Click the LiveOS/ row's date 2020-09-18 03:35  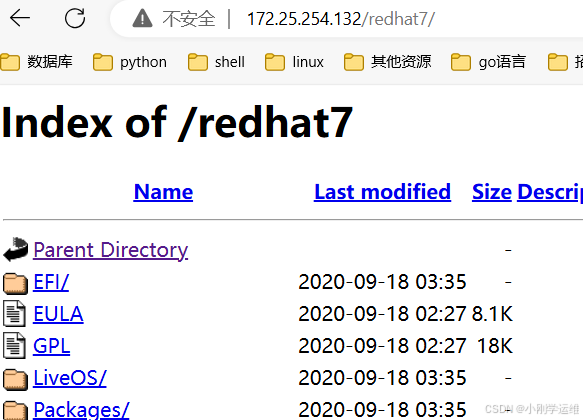click(382, 378)
